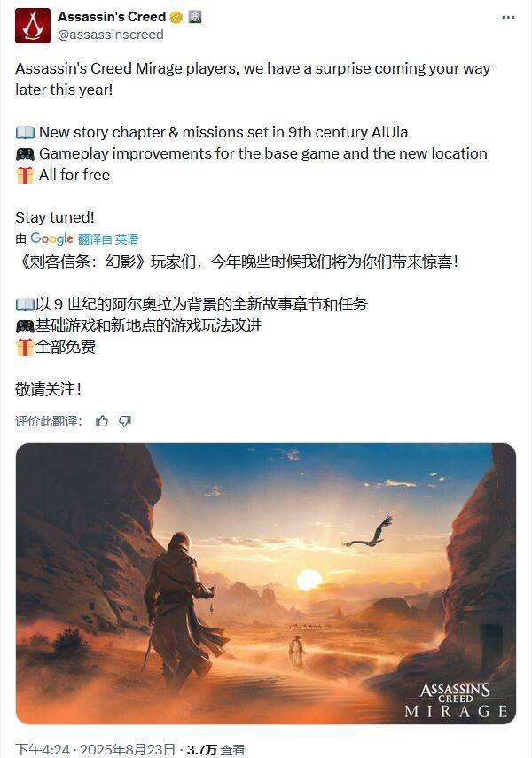
Task: Click the gift emoji before All for free
Action: [25, 175]
